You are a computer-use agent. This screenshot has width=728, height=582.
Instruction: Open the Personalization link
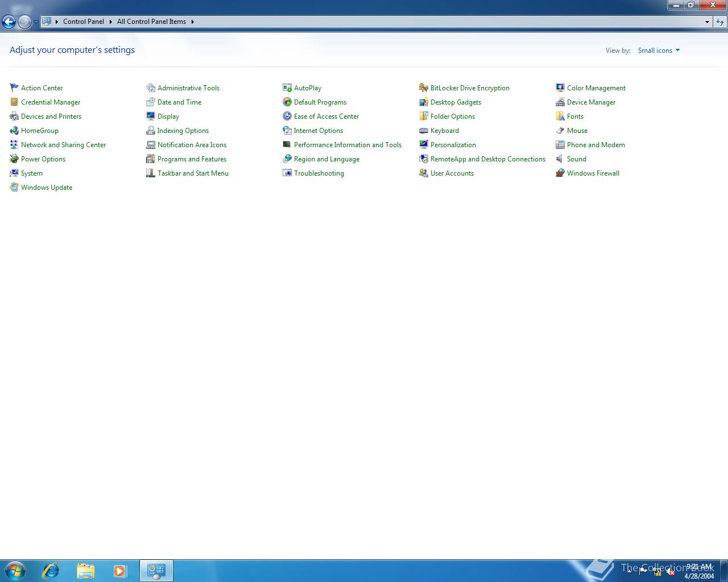(453, 144)
